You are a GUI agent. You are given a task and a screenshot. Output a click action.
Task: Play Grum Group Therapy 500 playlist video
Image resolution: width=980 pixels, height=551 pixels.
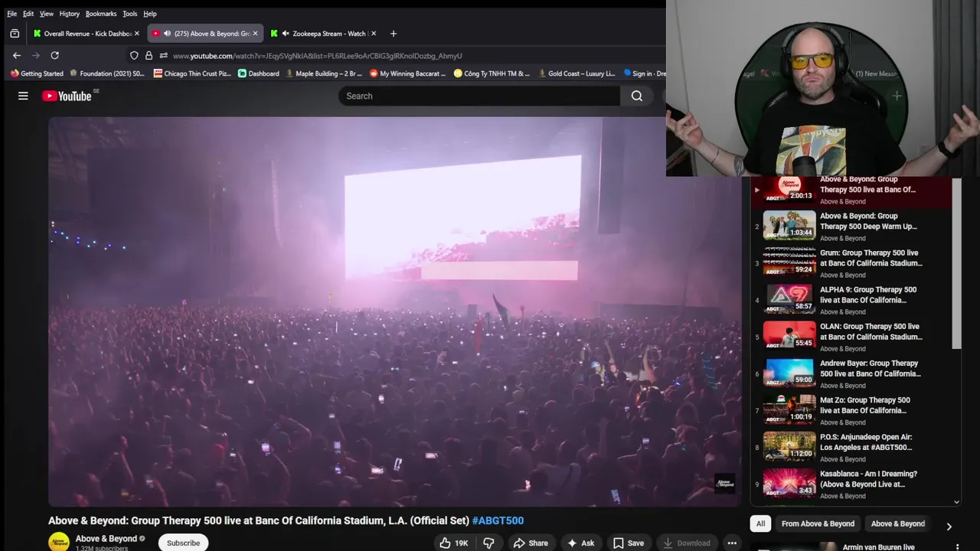[x=851, y=262]
